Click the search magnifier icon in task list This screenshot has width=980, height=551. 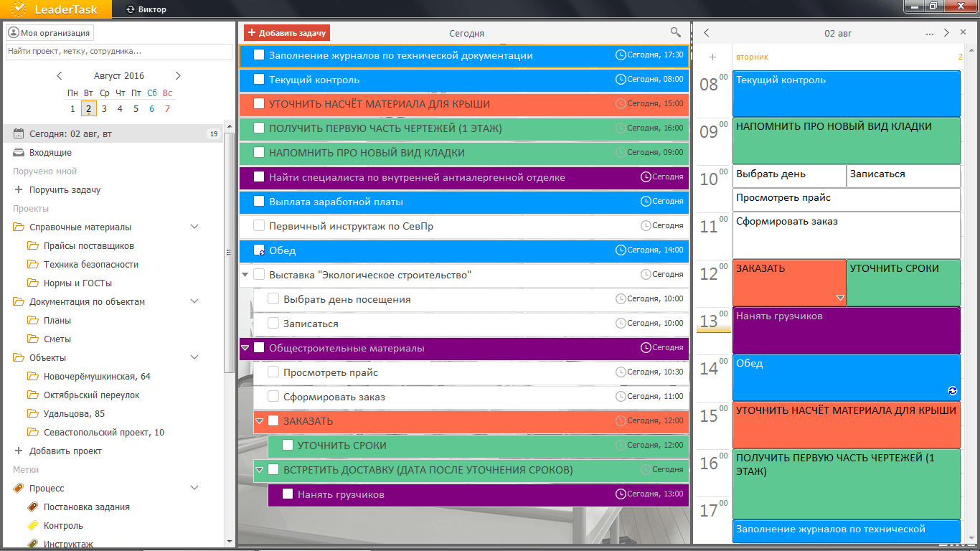(675, 32)
